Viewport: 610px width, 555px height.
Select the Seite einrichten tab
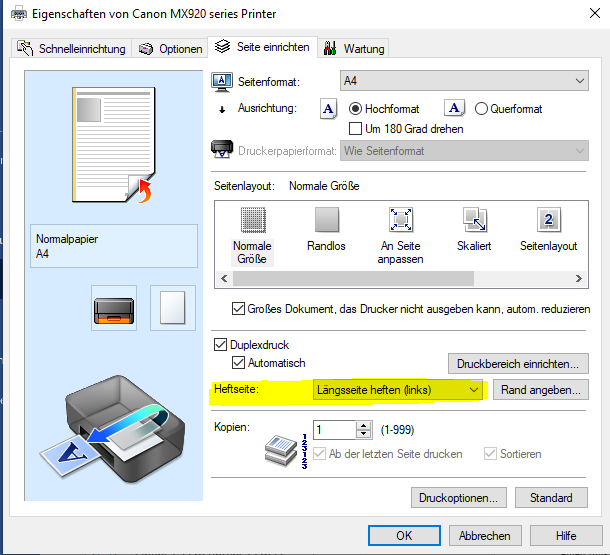[262, 47]
